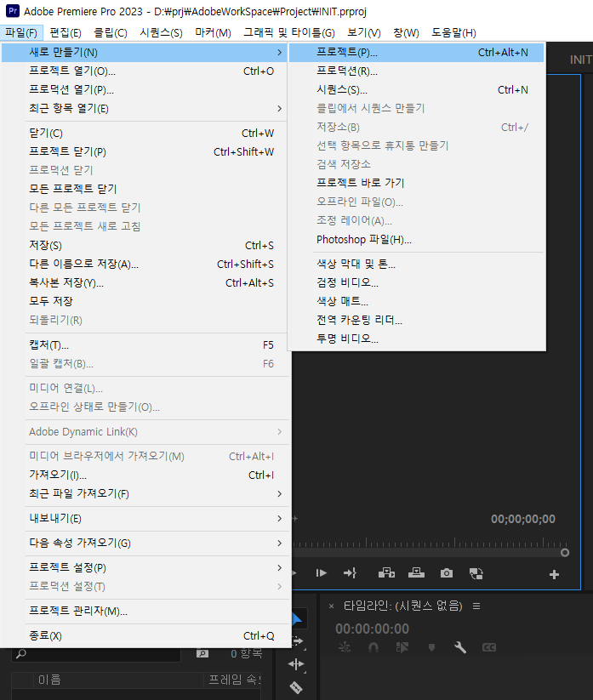Screen dimensions: 593x700
Task: Open the 시퀀스(S) menu in menu bar
Action: tap(161, 33)
